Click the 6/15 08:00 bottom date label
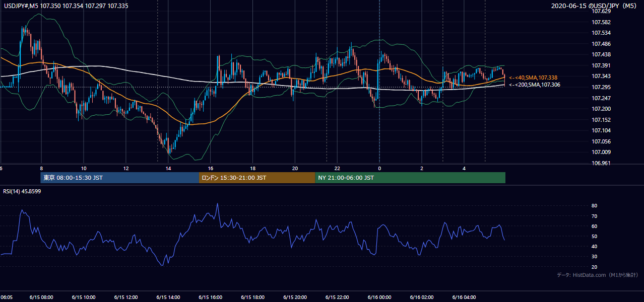This screenshot has width=644, height=302. 41,297
